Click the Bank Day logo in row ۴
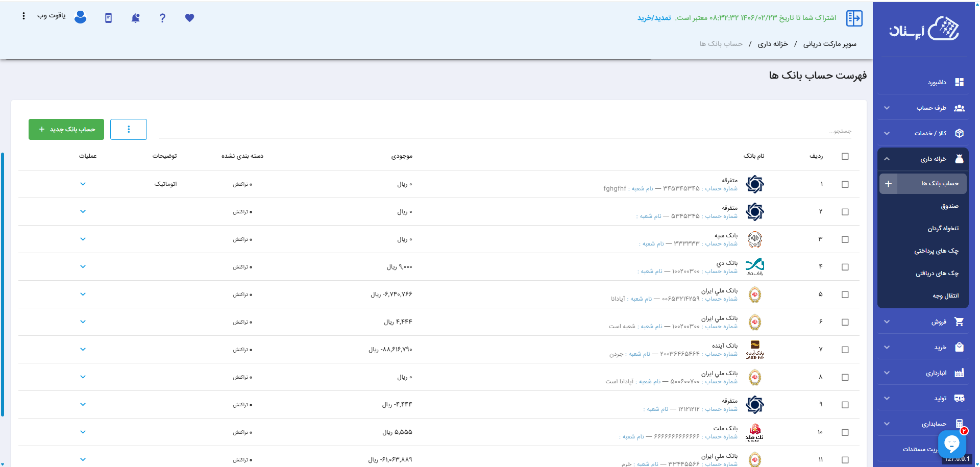The height and width of the screenshot is (467, 980). [x=754, y=267]
